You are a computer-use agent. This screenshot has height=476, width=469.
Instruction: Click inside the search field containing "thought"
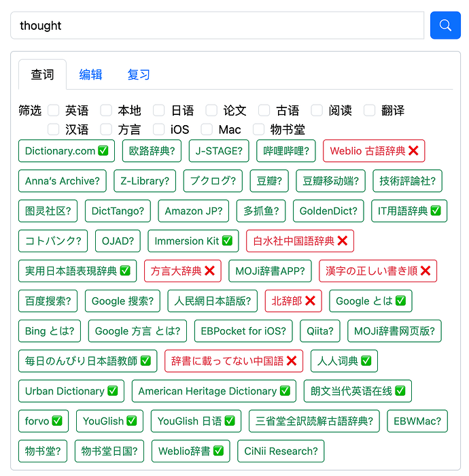pos(218,26)
